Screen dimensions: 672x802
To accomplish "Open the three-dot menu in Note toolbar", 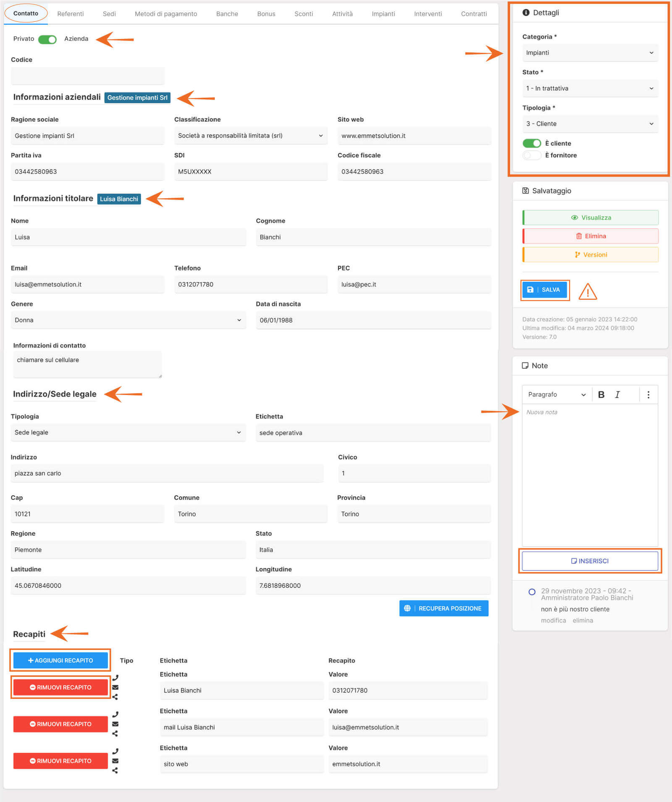I will coord(648,395).
